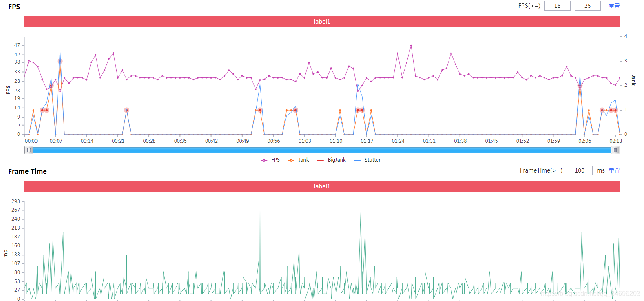Select the label1 bar above Frame Time chart
This screenshot has width=644, height=301.
click(x=322, y=186)
